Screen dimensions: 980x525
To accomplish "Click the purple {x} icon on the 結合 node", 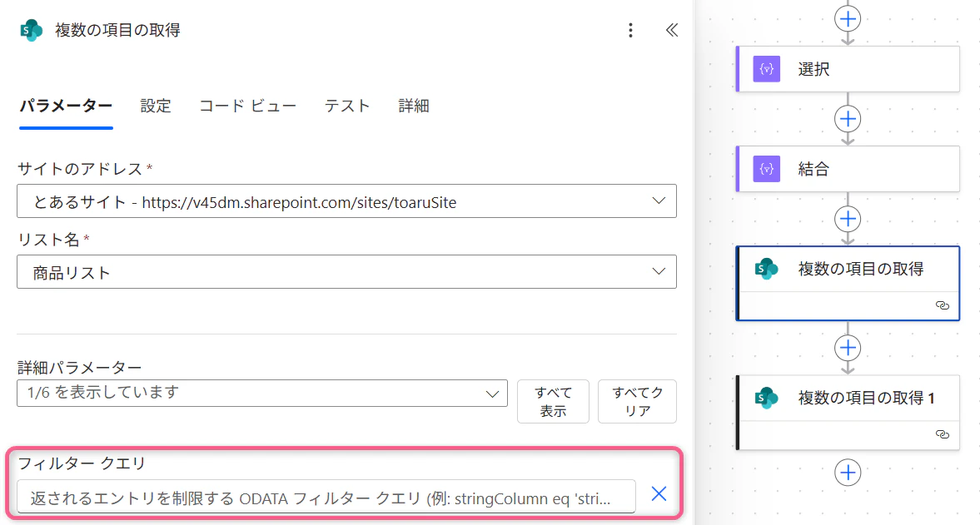I will tap(766, 168).
